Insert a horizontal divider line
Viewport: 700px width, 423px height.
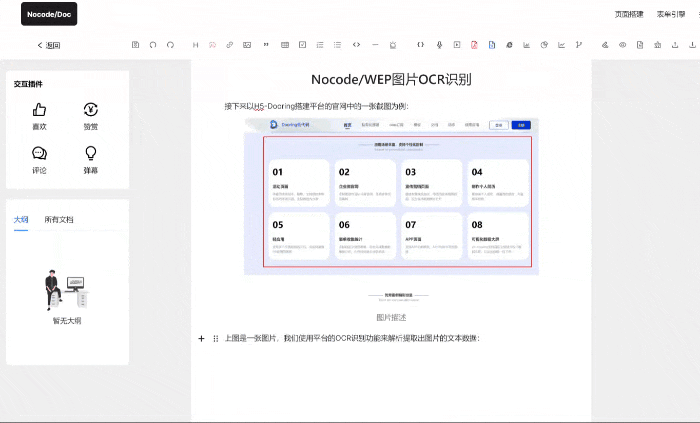(375, 45)
